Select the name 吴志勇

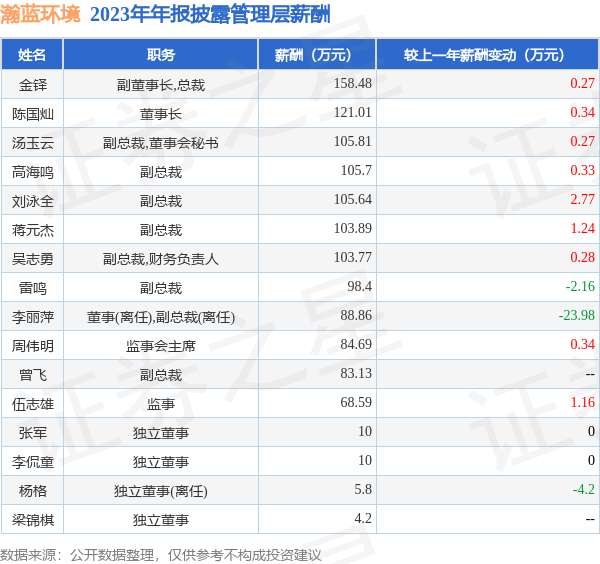pyautogui.click(x=33, y=259)
